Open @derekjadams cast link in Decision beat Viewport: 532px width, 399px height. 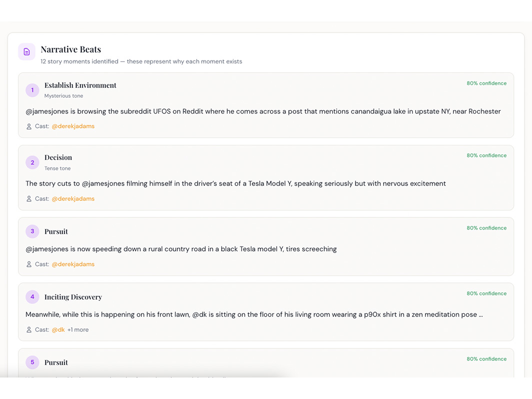point(73,199)
